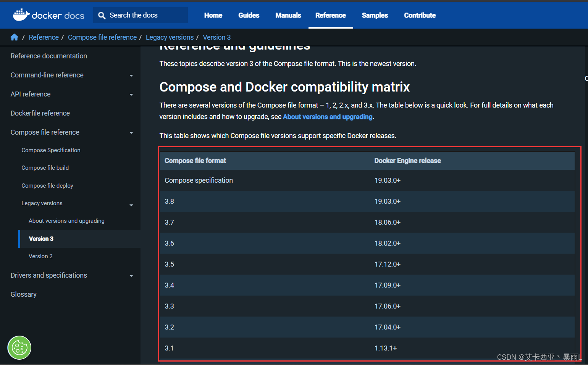The width and height of the screenshot is (588, 365).
Task: Select Version 3 in sidebar
Action: coord(41,239)
